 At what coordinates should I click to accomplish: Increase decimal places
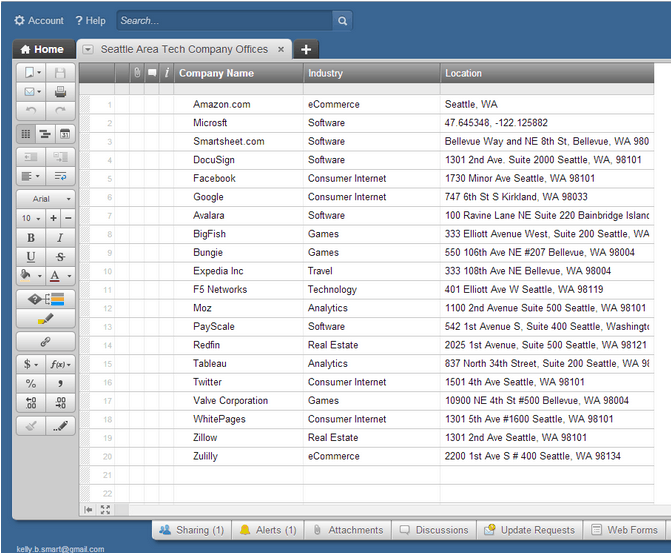tap(31, 402)
